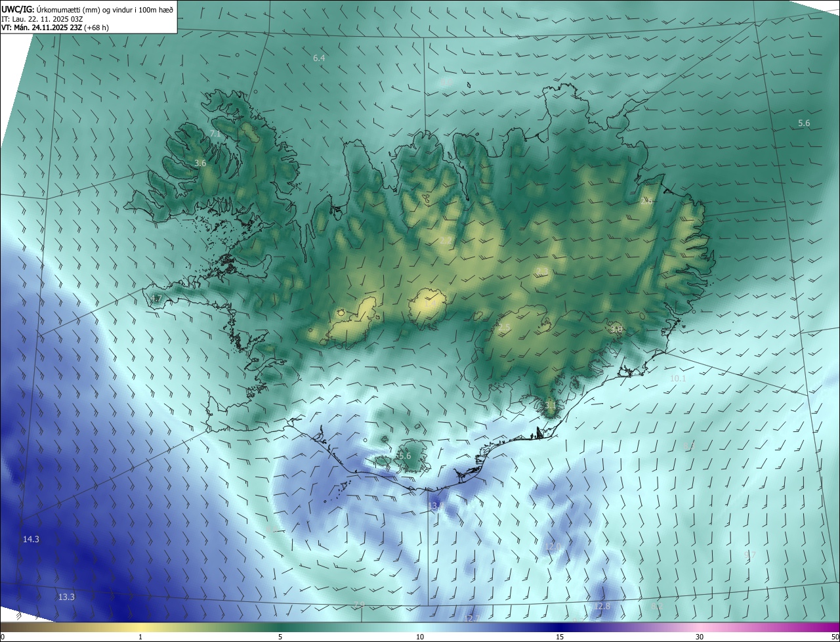Click the 2.5 value label
This screenshot has width=840, height=642.
coord(504,328)
